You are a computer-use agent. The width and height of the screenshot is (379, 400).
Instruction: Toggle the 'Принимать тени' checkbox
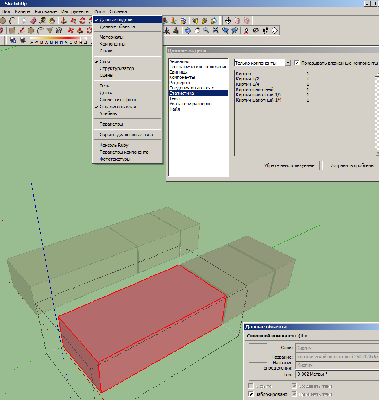click(294, 394)
